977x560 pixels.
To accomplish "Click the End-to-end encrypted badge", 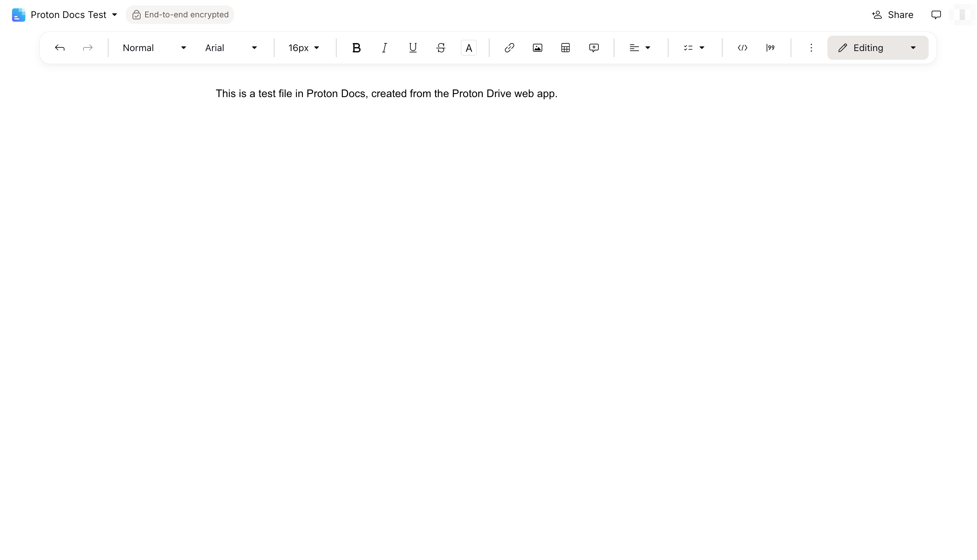I will coord(180,15).
